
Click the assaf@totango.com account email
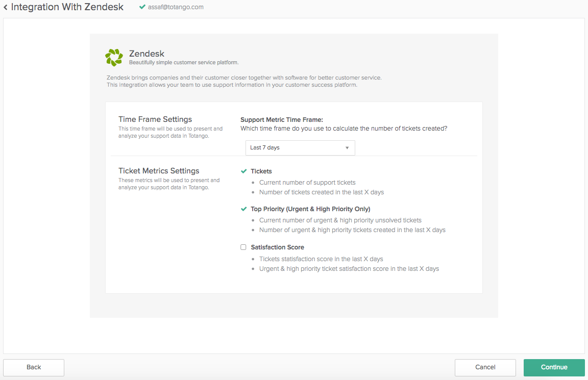176,7
